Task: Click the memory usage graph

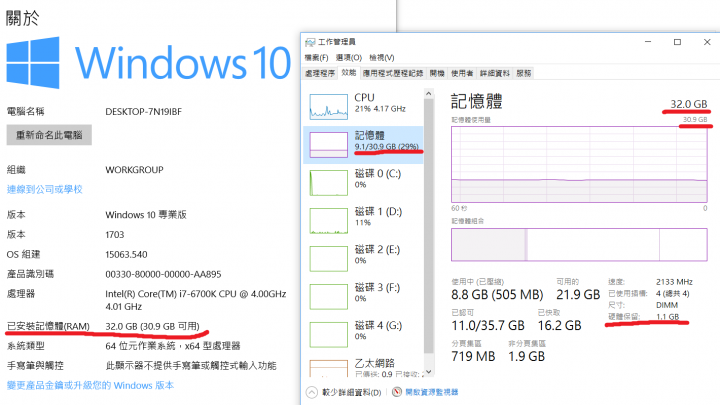Action: point(579,164)
